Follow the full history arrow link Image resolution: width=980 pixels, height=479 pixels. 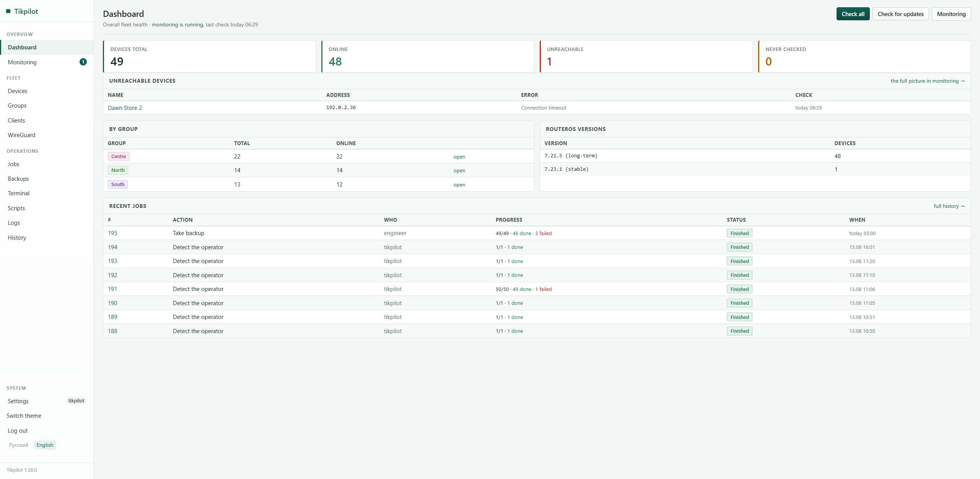(x=949, y=206)
